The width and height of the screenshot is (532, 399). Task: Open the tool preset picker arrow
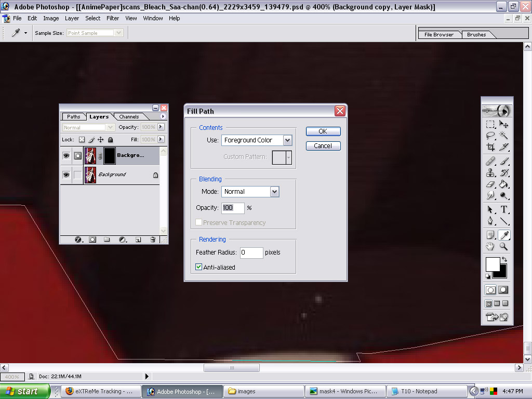pos(25,33)
